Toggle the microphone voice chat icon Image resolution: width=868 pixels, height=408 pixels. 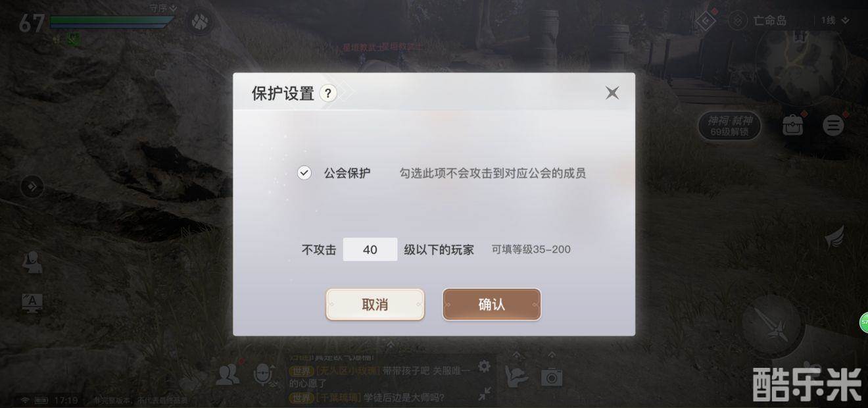click(x=264, y=374)
